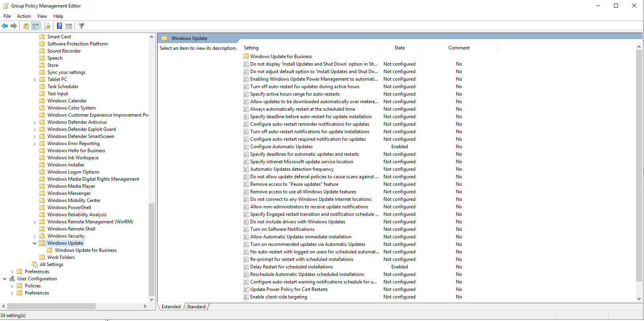Open the File menu
This screenshot has height=321, width=644.
tap(7, 16)
